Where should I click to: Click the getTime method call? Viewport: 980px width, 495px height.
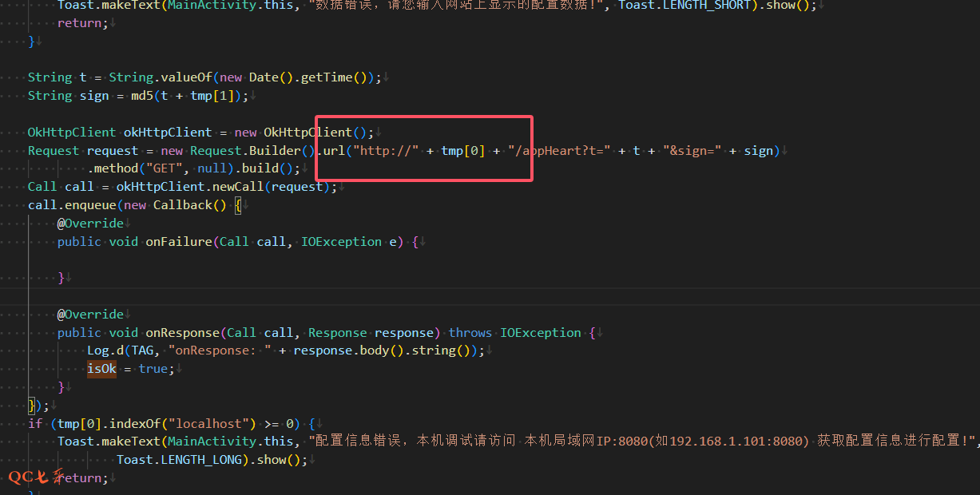[x=329, y=77]
